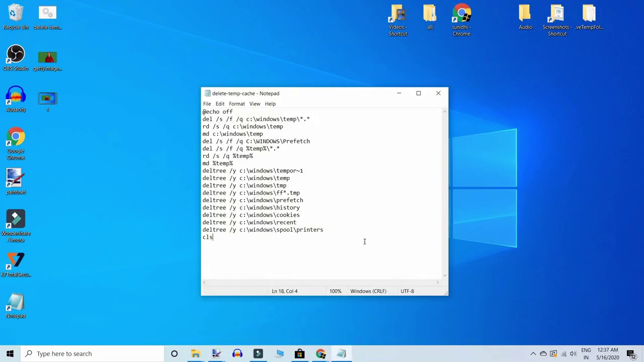The width and height of the screenshot is (644, 362).
Task: Click the line 'del /s /f /q C:\WINDOWS\Prefetch'
Action: [256, 141]
